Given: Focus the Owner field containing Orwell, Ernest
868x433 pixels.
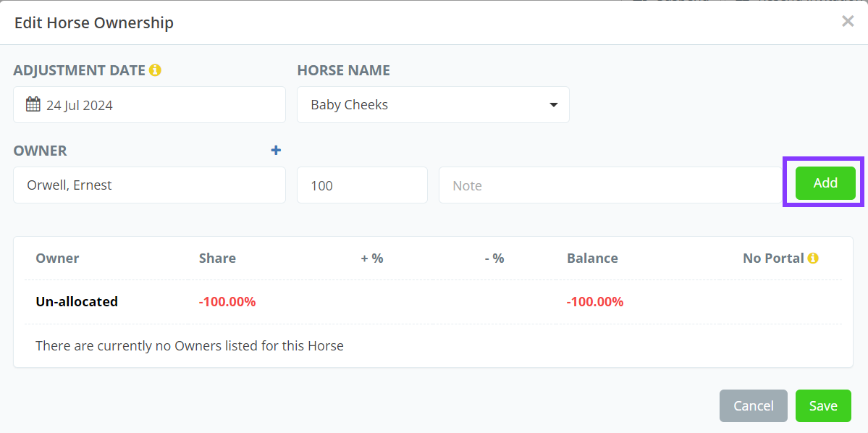Looking at the screenshot, I should tap(149, 185).
